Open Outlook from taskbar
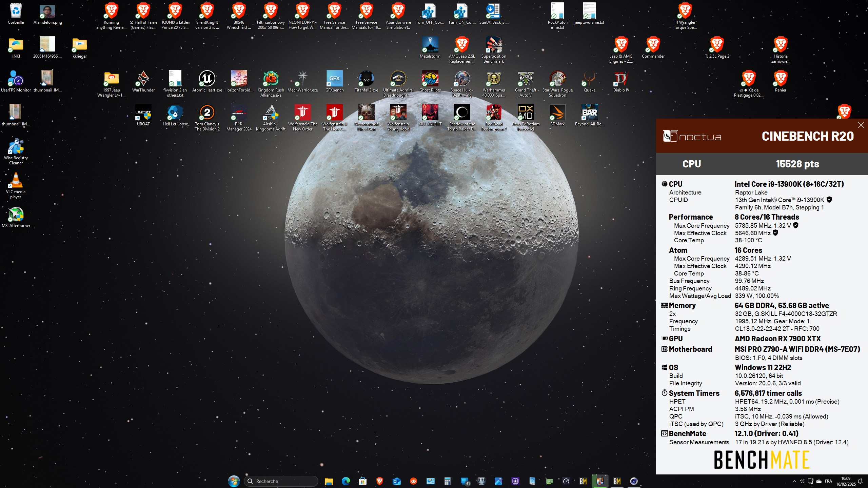868x488 pixels. tap(396, 481)
